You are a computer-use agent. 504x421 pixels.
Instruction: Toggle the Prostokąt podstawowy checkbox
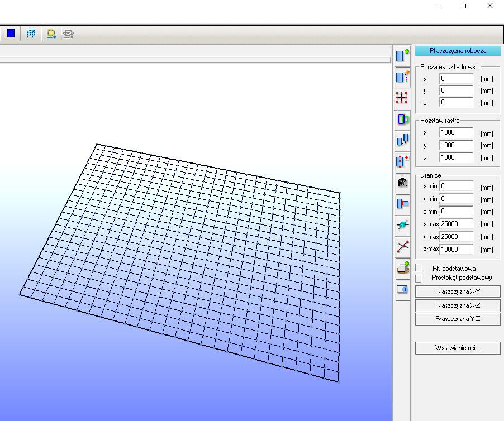(418, 278)
